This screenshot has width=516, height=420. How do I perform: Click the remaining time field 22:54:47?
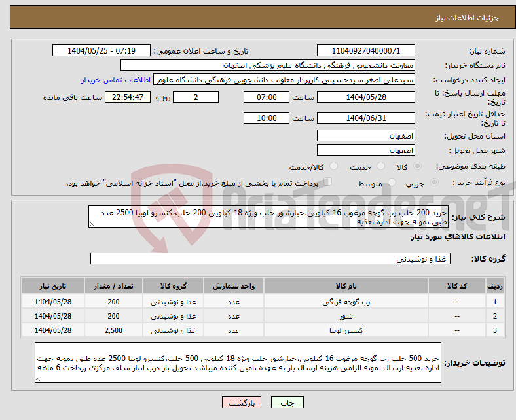pyautogui.click(x=128, y=97)
